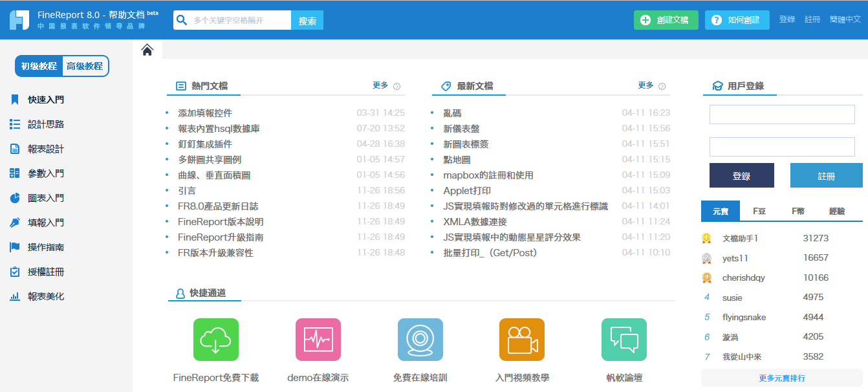
Task: Open the 報表內置hsql數據庫 document
Action: pos(219,128)
